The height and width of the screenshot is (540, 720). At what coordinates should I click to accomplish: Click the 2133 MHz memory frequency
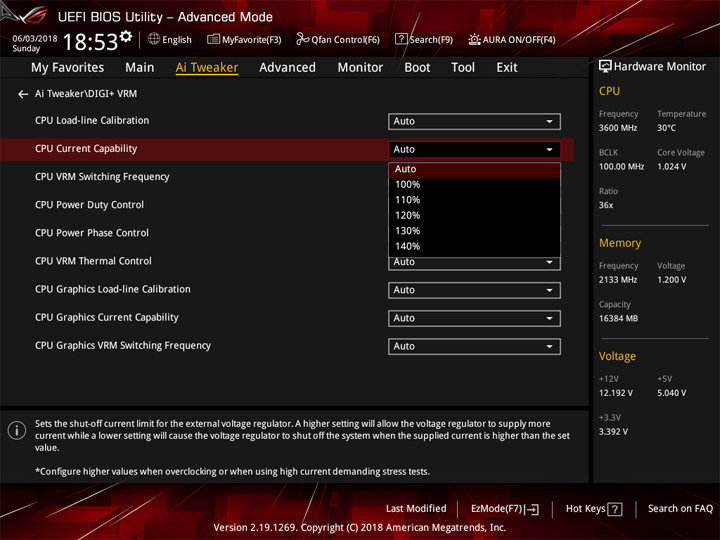pos(618,280)
